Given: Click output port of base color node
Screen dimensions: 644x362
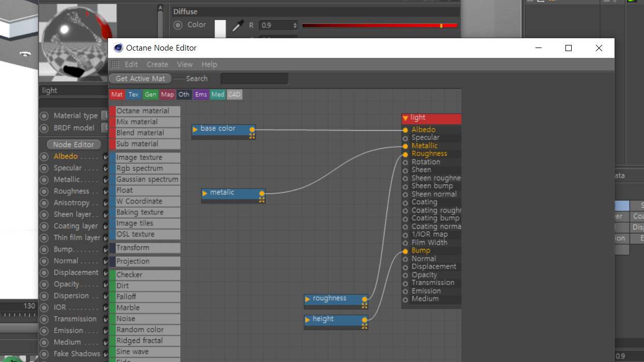Looking at the screenshot, I should point(252,130).
